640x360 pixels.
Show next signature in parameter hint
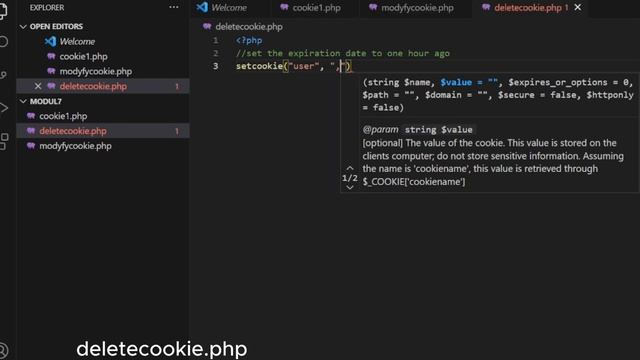click(350, 187)
